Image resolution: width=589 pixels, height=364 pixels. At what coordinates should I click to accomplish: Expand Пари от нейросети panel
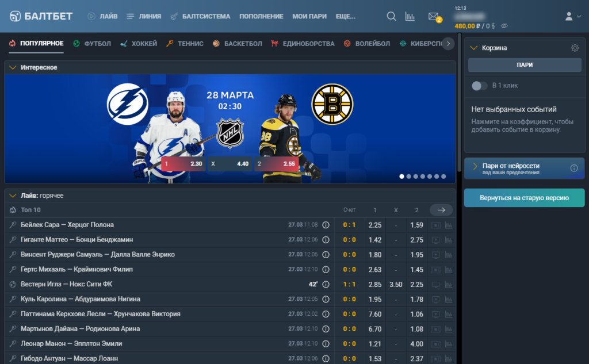475,166
